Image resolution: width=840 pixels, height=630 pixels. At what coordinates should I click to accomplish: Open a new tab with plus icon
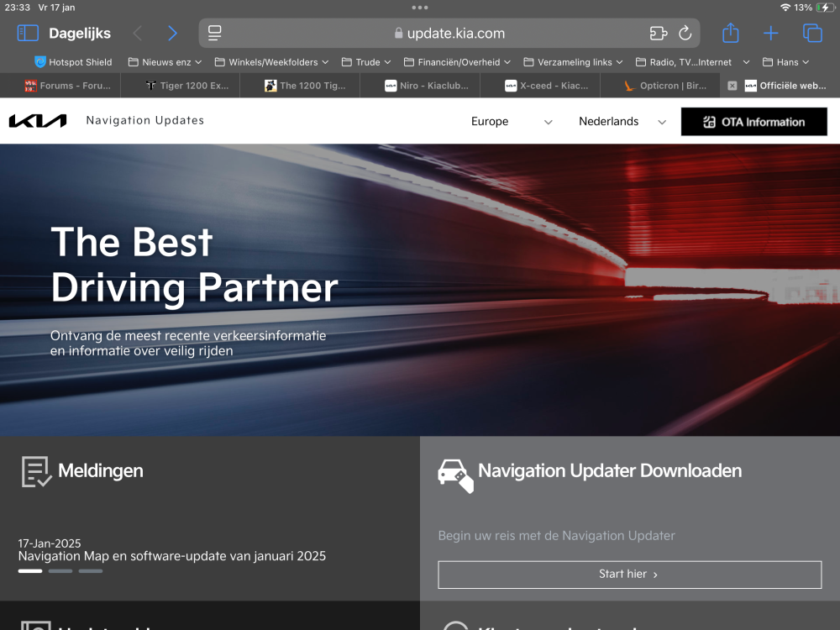click(x=770, y=34)
